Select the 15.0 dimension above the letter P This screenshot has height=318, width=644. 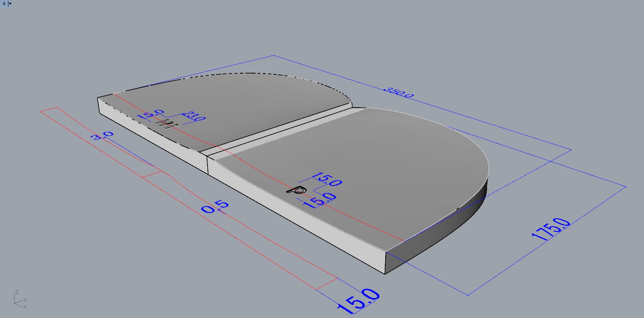click(x=327, y=179)
